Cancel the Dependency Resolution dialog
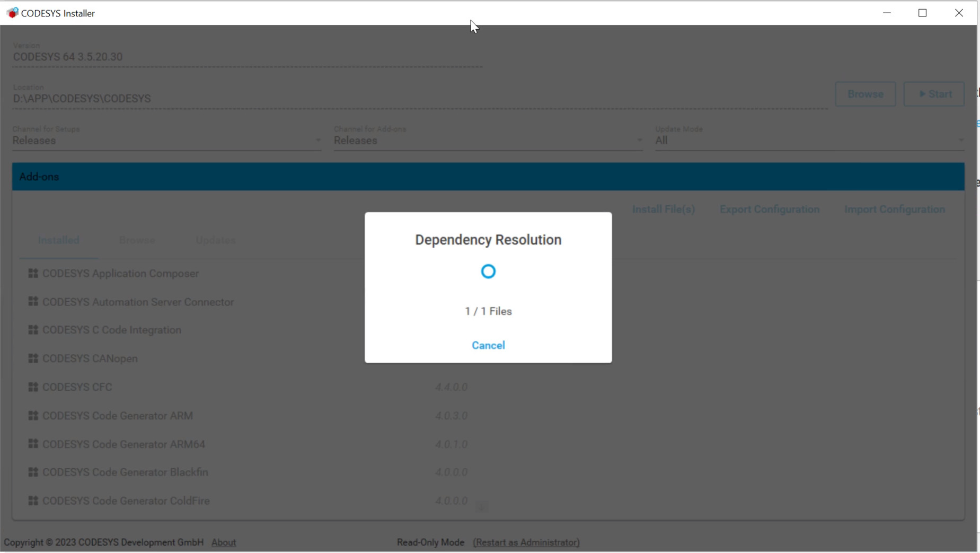Image resolution: width=980 pixels, height=553 pixels. [488, 345]
